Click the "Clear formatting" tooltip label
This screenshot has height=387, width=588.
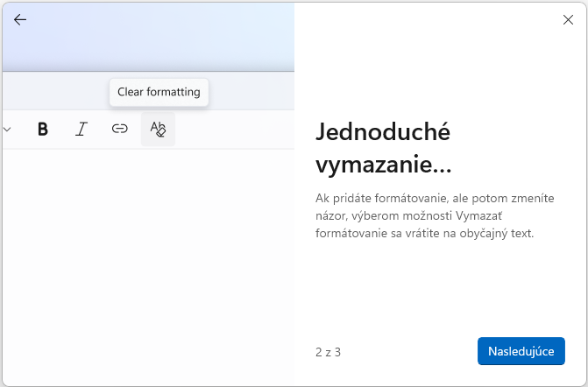tap(159, 92)
